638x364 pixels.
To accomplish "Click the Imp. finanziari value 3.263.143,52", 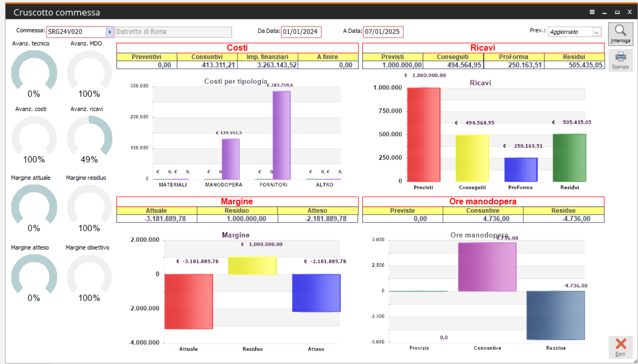I will (268, 65).
